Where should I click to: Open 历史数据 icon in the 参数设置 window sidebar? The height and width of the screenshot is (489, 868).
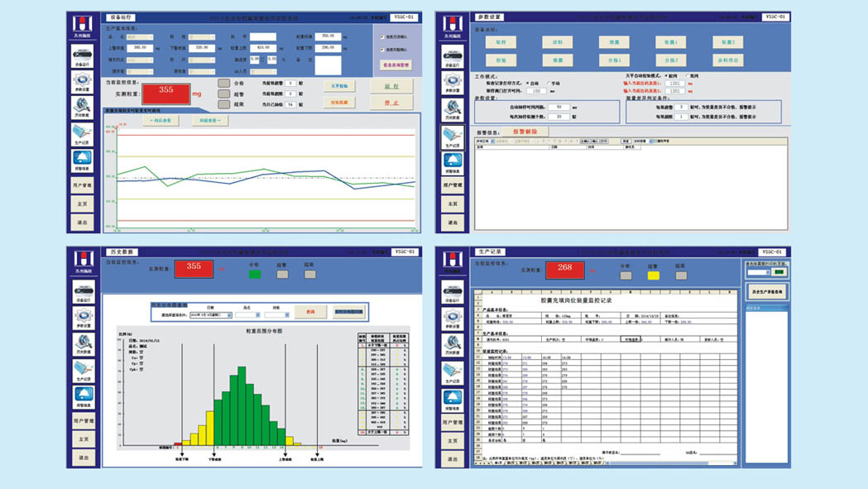pos(453,109)
